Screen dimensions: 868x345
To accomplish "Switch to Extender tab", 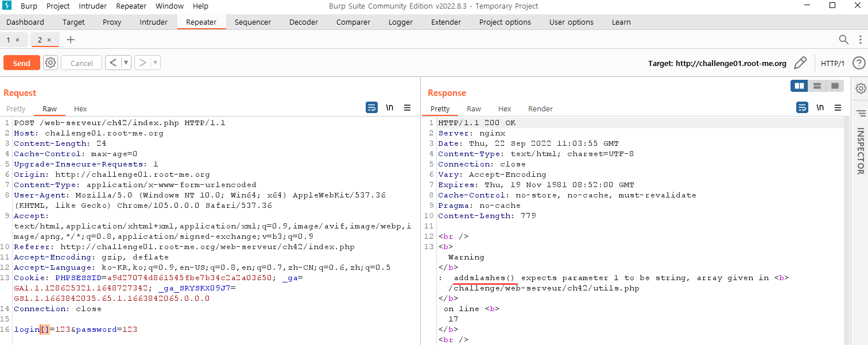I will click(x=446, y=22).
